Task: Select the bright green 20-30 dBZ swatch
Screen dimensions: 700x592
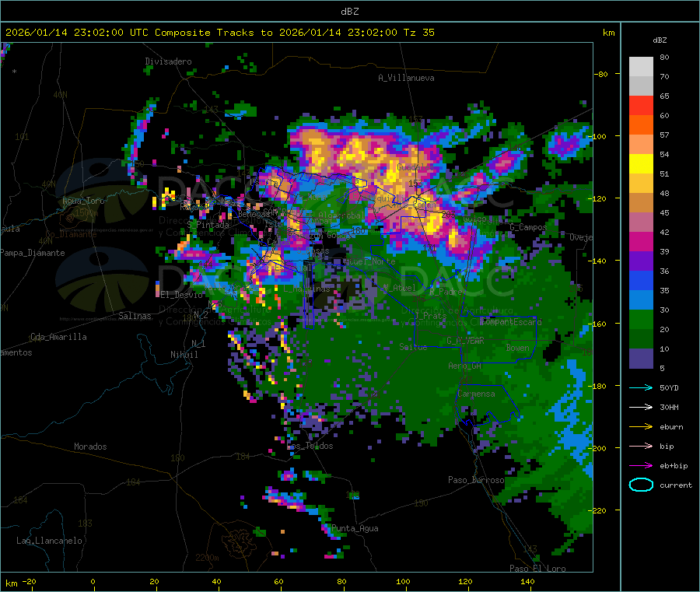Action: (641, 319)
